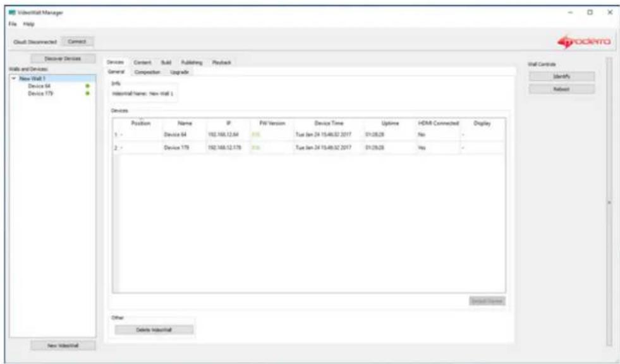
Task: Click IP cell 192.168.12.64
Action: click(x=229, y=135)
